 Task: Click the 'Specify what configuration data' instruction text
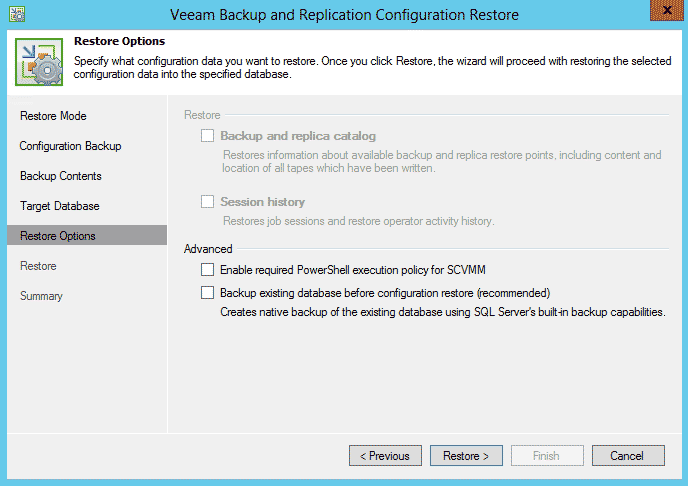point(372,67)
